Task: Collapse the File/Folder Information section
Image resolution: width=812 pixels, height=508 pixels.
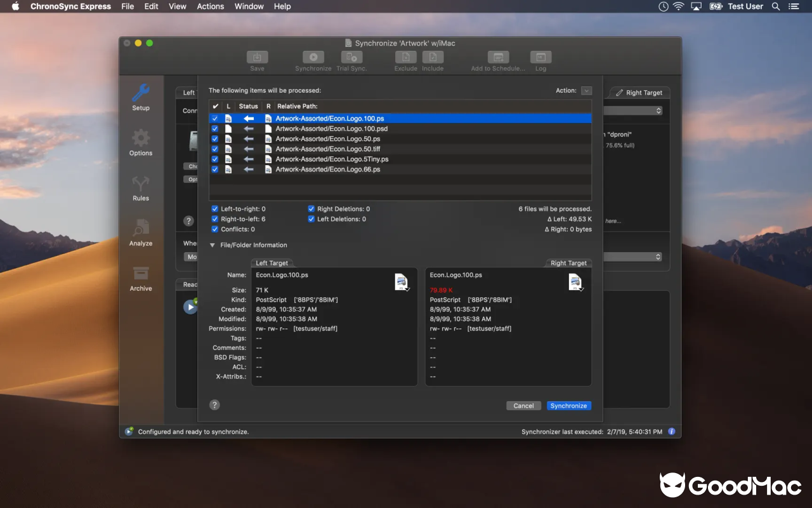Action: coord(213,244)
